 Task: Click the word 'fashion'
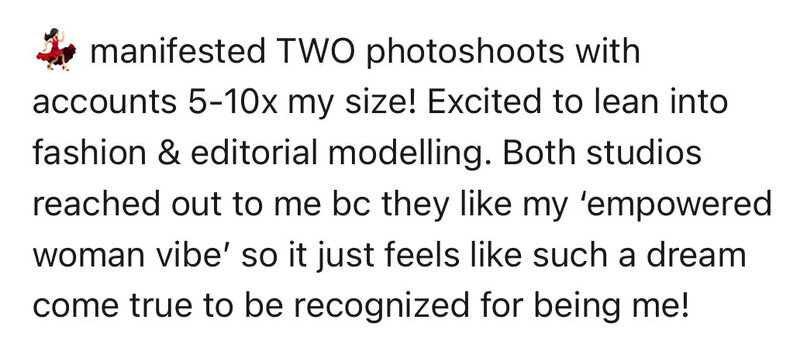pos(90,153)
